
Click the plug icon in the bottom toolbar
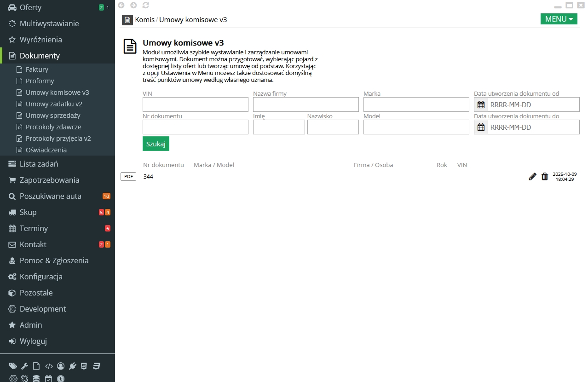pos(72,366)
